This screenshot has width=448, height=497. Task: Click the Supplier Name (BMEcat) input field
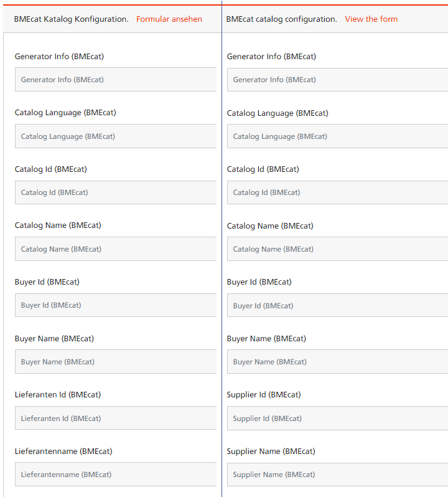(x=337, y=475)
